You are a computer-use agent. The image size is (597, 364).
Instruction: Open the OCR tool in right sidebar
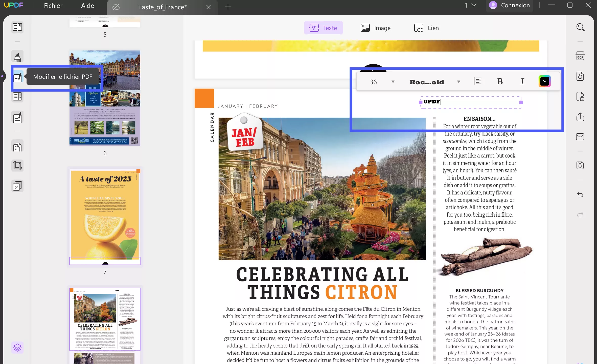point(580,56)
